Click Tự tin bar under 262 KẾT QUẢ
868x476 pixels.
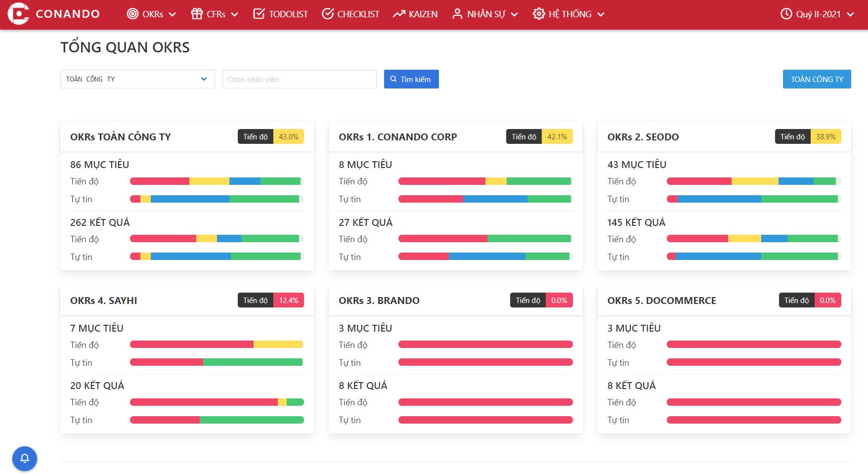click(x=217, y=257)
